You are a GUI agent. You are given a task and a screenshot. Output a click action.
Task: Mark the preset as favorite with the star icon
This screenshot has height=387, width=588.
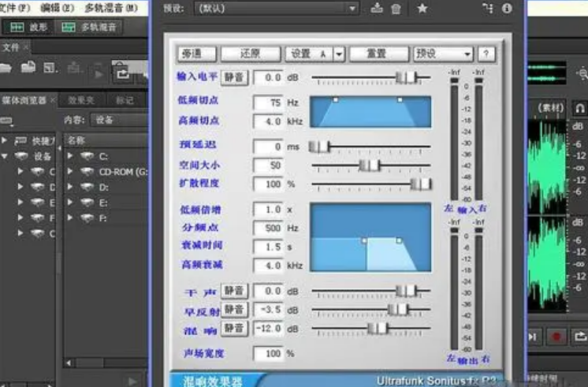tap(422, 8)
